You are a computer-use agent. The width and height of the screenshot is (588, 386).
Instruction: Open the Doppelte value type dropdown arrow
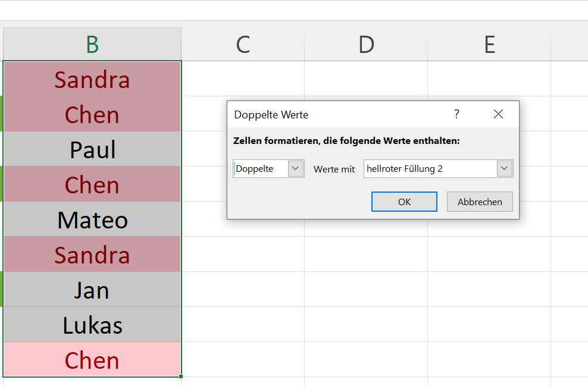coord(296,169)
